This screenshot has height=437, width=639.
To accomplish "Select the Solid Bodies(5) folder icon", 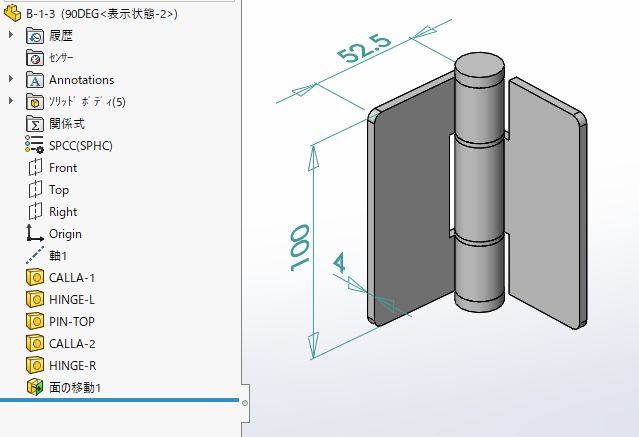I will click(x=35, y=102).
